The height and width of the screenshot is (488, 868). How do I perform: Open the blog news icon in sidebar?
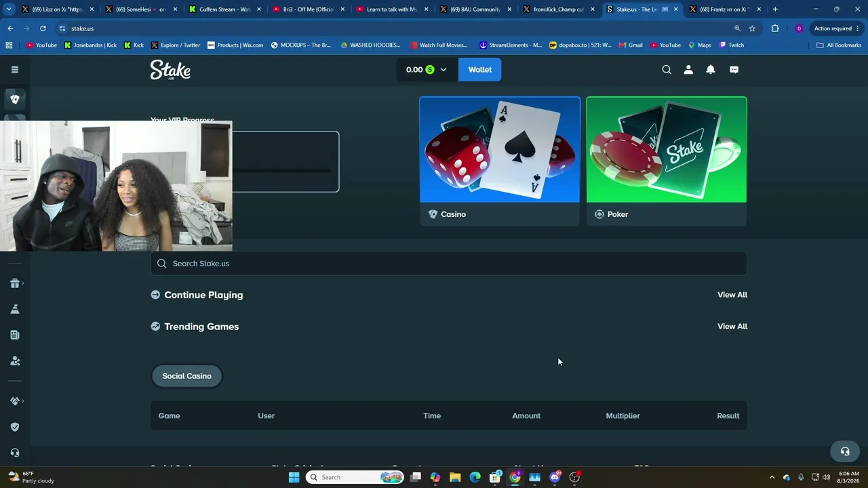pos(15,335)
